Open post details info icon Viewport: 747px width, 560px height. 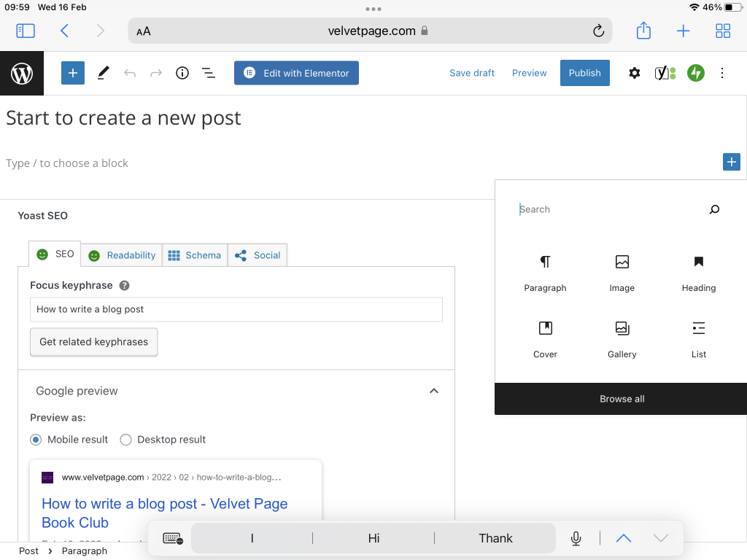182,73
